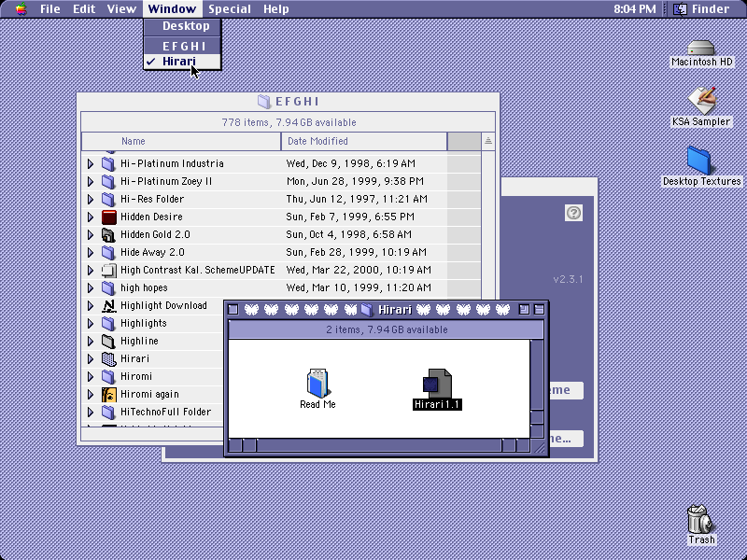
Task: Expand the Hide Away 2.0 triangle
Action: tap(91, 252)
